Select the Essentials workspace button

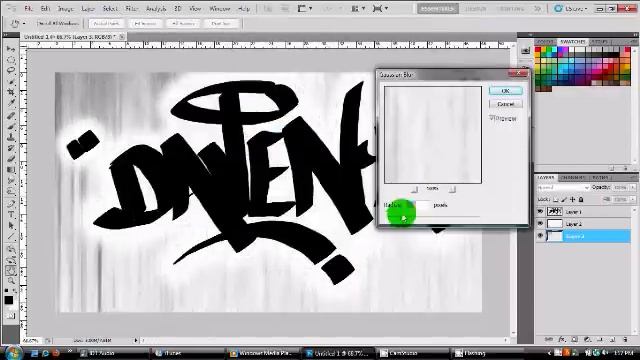pos(438,9)
